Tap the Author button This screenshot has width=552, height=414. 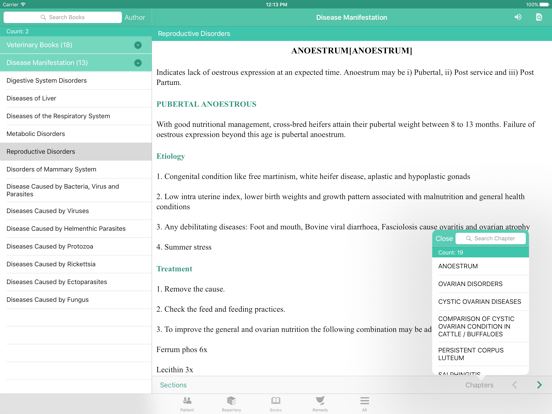coord(134,17)
